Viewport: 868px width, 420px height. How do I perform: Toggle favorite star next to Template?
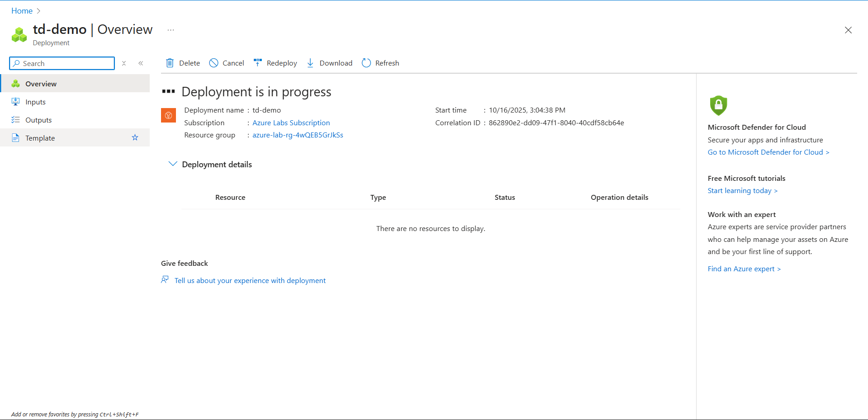[135, 137]
